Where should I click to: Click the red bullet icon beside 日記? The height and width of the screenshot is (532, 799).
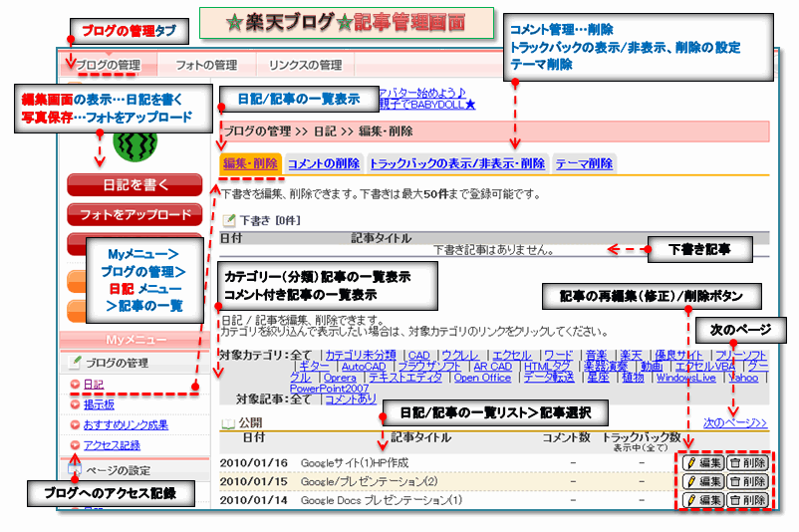[x=75, y=385]
